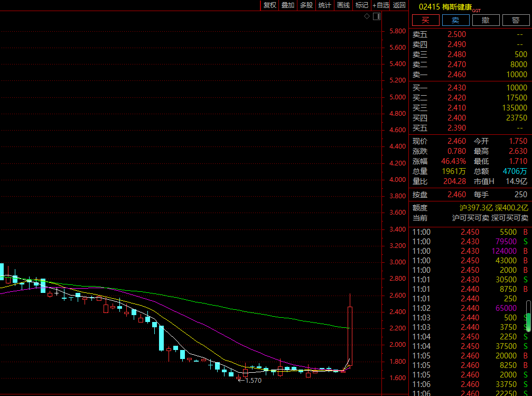Click the 额度 quota 沪397.3亿 深400.2亿
The image size is (532, 396).
[x=493, y=208]
